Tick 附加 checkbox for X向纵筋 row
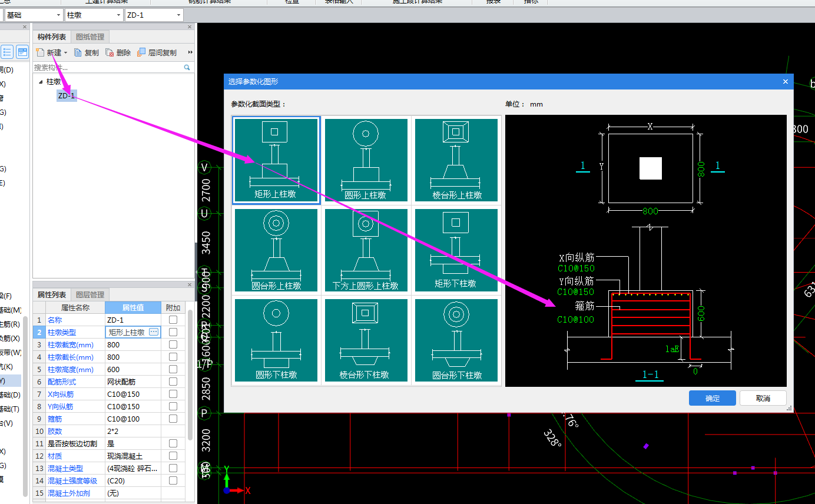This screenshot has height=504, width=815. point(173,394)
